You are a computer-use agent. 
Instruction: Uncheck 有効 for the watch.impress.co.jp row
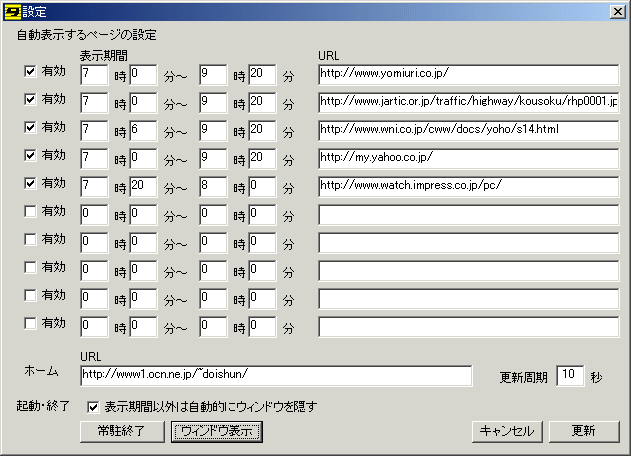[30, 184]
